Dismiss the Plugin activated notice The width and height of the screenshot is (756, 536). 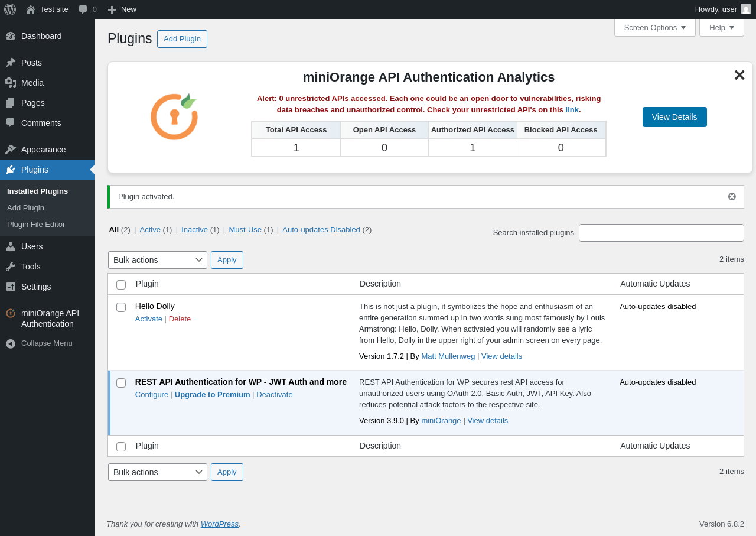[732, 197]
